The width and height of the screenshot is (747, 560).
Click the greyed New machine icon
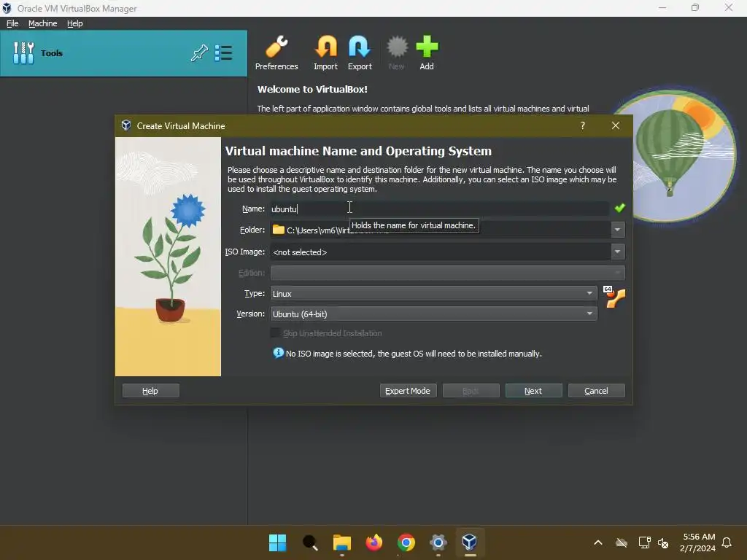point(397,52)
